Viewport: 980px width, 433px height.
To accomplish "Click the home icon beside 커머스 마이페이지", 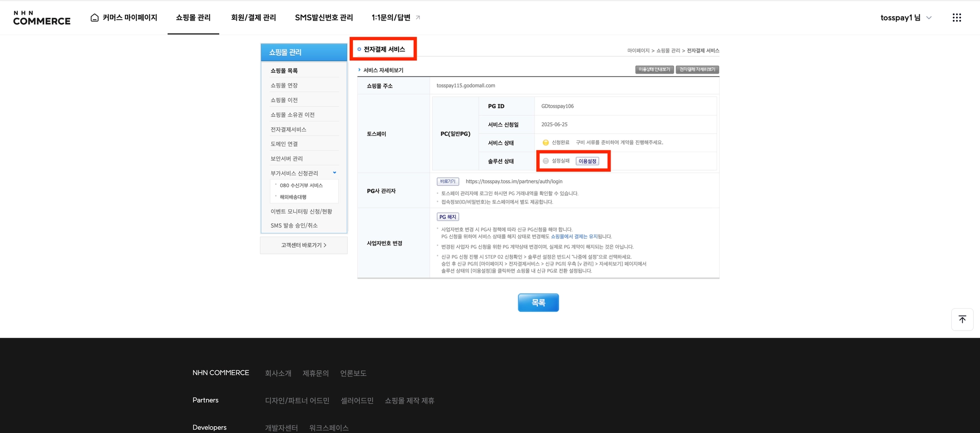I will pyautogui.click(x=95, y=18).
